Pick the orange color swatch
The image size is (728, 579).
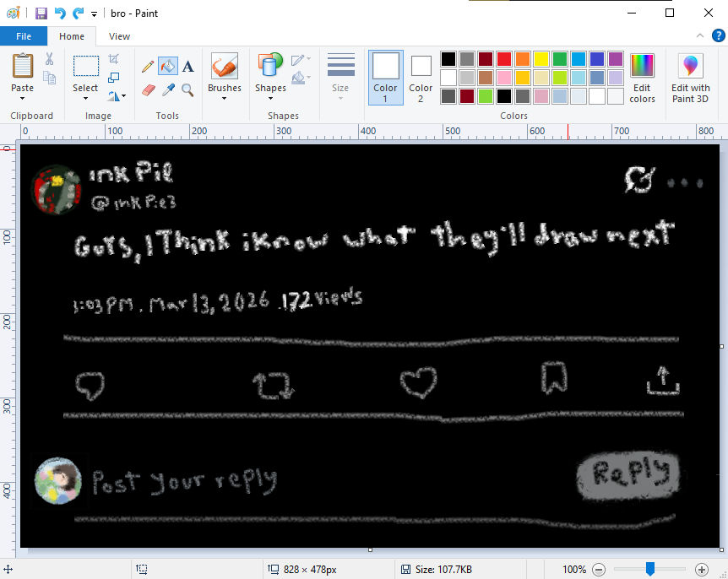click(523, 59)
